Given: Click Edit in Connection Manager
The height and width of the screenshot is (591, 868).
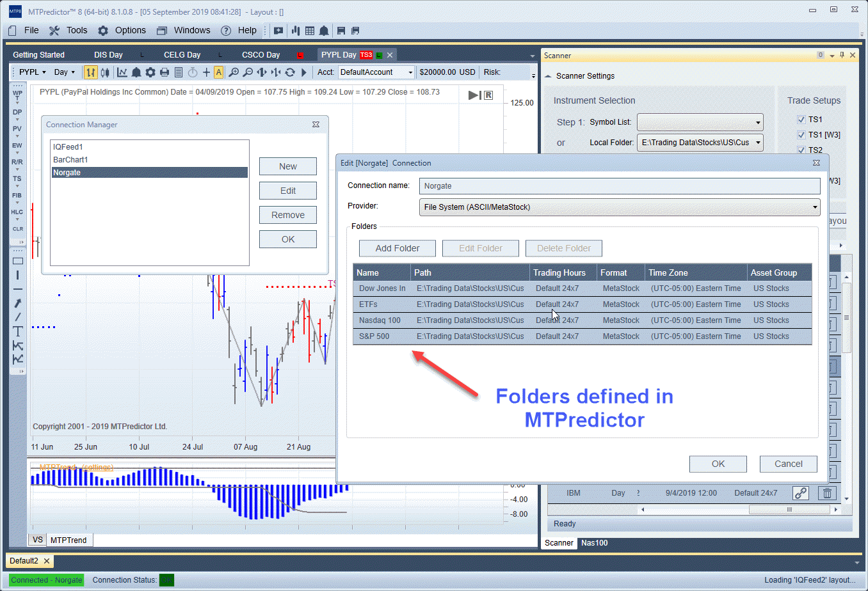Looking at the screenshot, I should point(288,191).
